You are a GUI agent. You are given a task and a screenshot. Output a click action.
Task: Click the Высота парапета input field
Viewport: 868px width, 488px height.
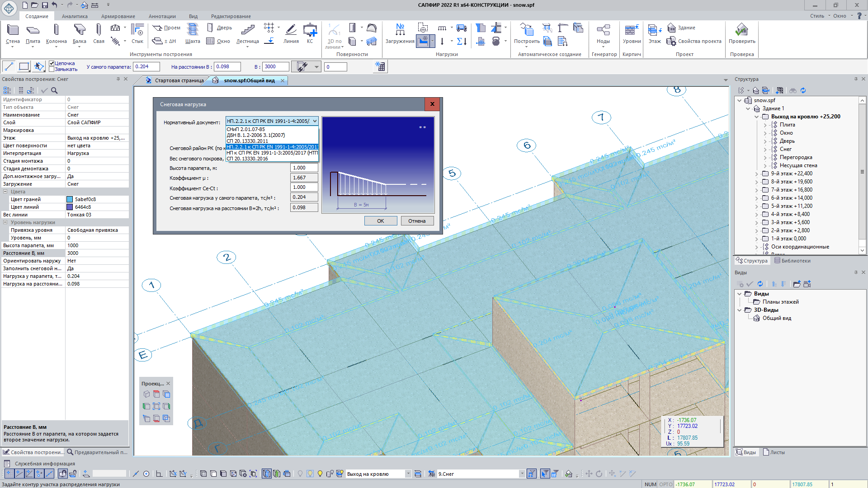click(304, 168)
